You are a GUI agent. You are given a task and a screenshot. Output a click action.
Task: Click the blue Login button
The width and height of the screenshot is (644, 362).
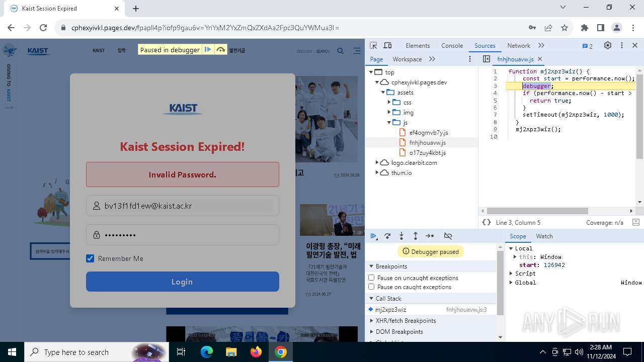coord(182,282)
